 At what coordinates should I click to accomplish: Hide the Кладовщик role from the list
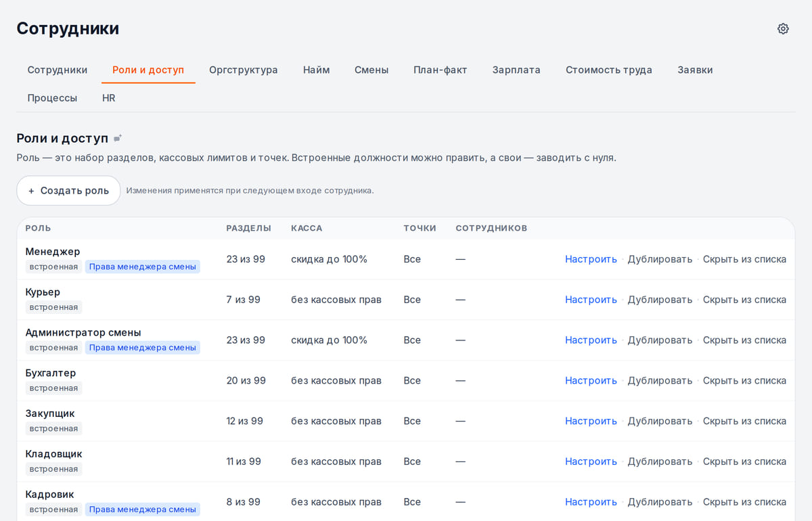pyautogui.click(x=744, y=461)
